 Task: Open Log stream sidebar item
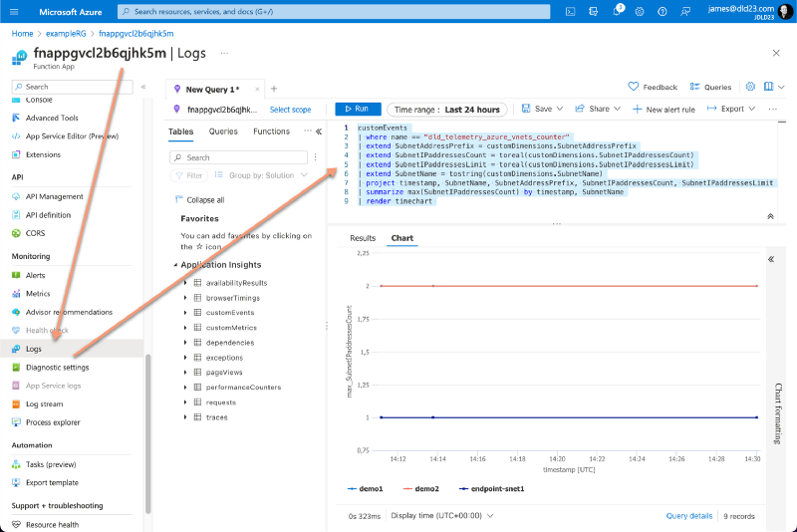click(44, 403)
